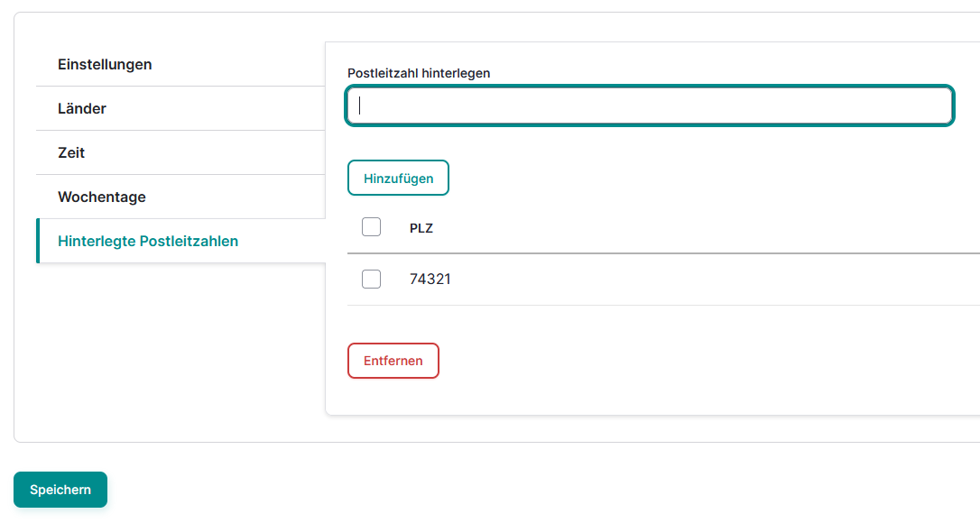Image resolution: width=980 pixels, height=532 pixels.
Task: Tick the select-all checkbox beside PLZ
Action: coord(371,227)
